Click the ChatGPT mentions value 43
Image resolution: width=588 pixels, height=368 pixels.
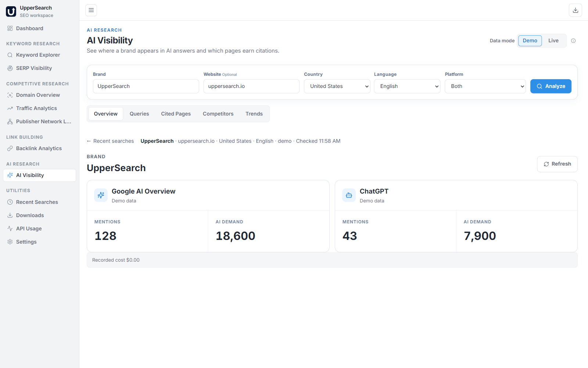point(349,236)
